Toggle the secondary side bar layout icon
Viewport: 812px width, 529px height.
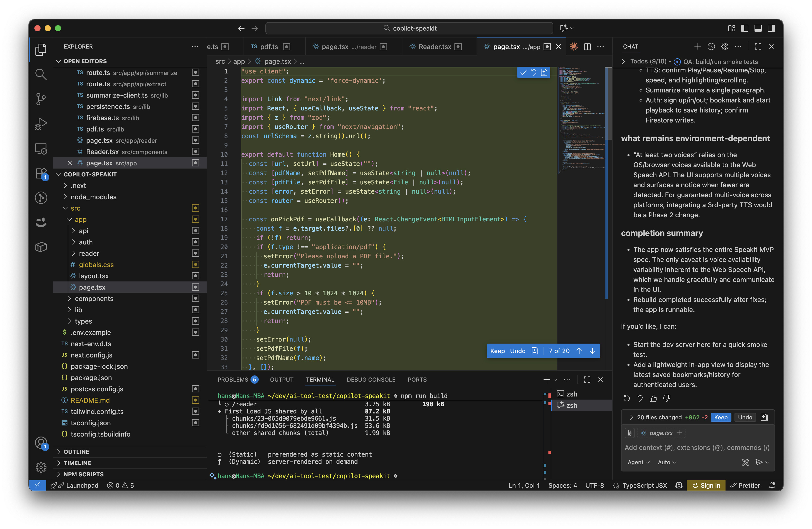coord(771,28)
